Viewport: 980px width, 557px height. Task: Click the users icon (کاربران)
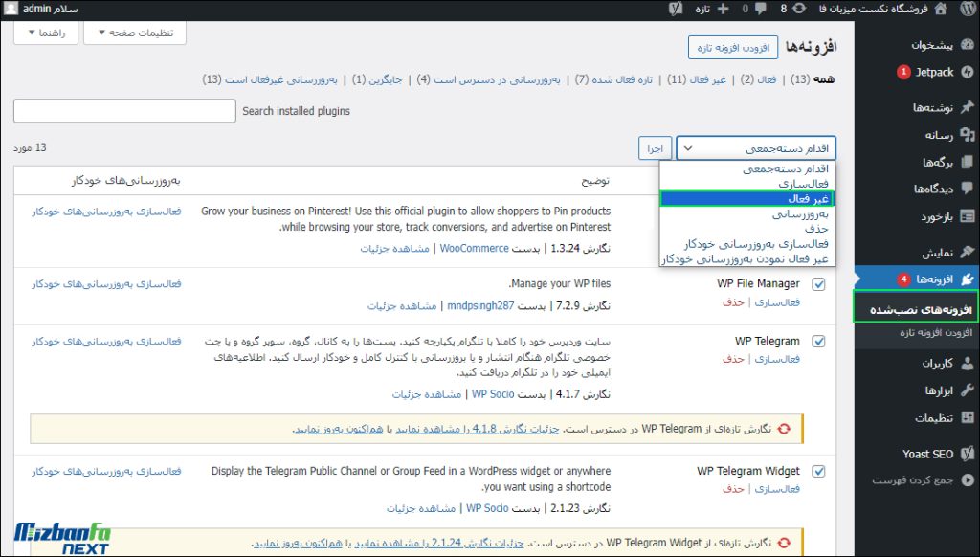pyautogui.click(x=967, y=364)
